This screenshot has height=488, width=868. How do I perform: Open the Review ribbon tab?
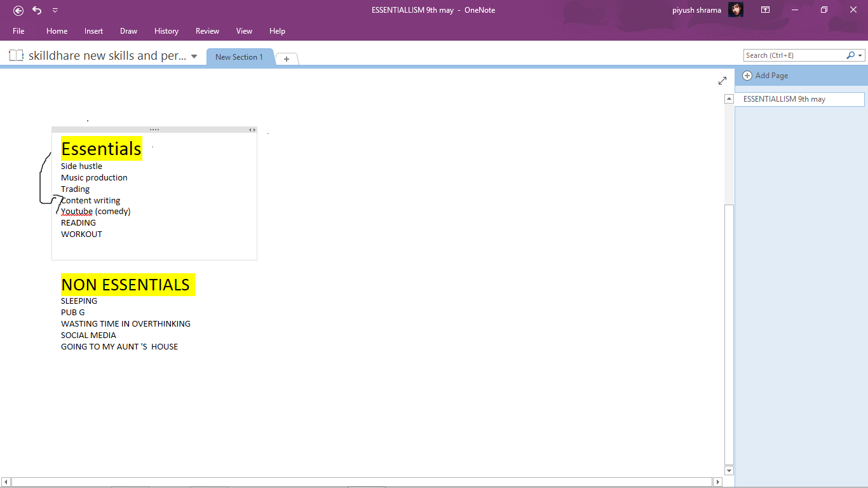[207, 31]
